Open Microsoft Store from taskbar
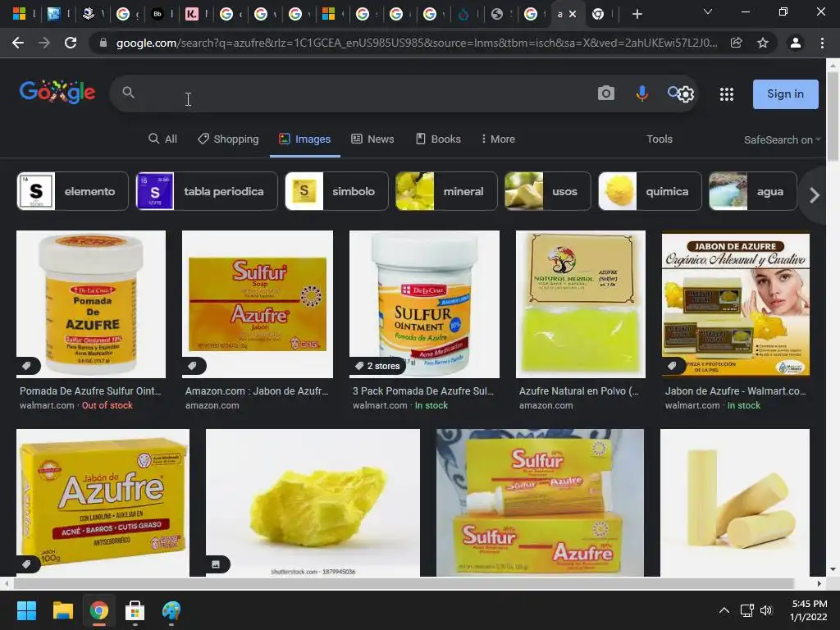The height and width of the screenshot is (630, 840). coord(135,610)
